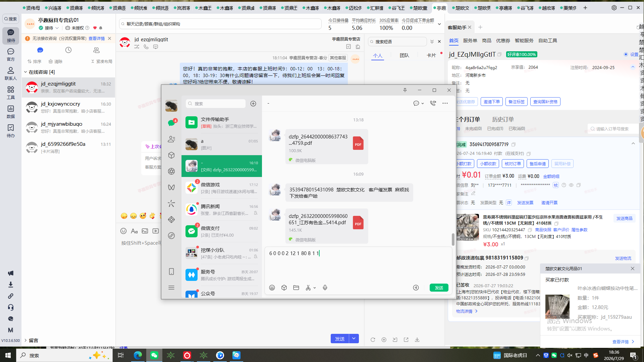Open the dropdown arrow next to JD 发送
This screenshot has height=362, width=644.
click(354, 339)
